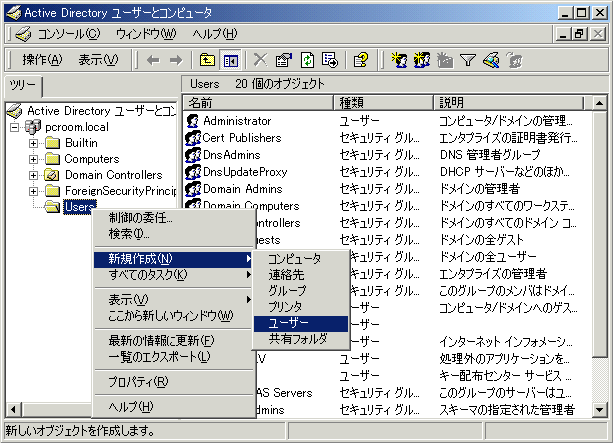Choose 制御の委任 from context menu
Viewport: 613px width, 443px height.
click(174, 218)
